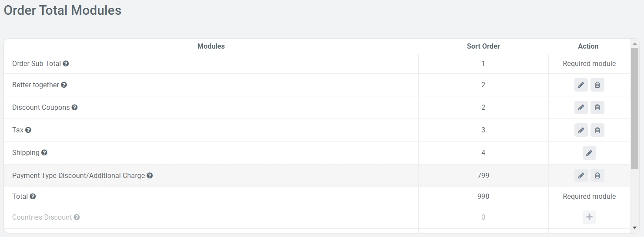Remove the Discount Coupons module
644x237 pixels.
coord(597,108)
